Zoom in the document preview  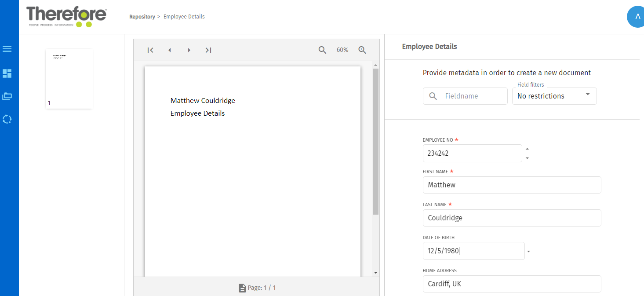tap(362, 50)
